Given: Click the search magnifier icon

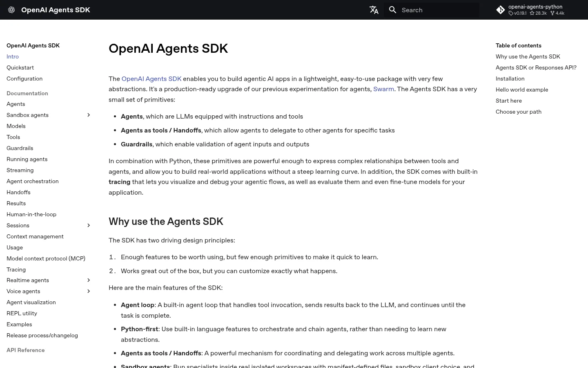Looking at the screenshot, I should [x=393, y=10].
